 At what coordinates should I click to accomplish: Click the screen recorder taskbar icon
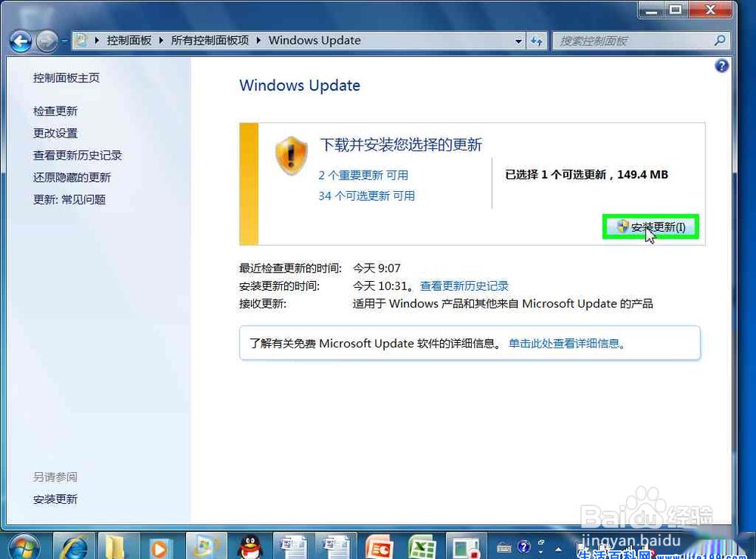(x=466, y=548)
